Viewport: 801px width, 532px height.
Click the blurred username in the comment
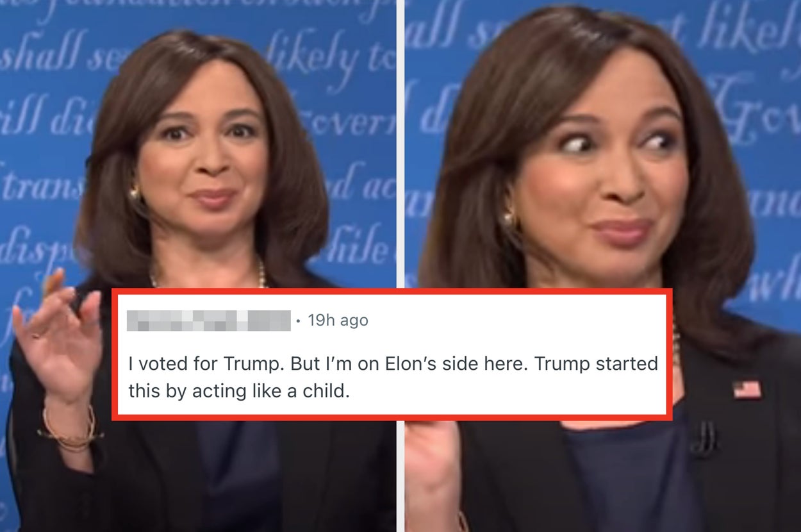coord(209,320)
